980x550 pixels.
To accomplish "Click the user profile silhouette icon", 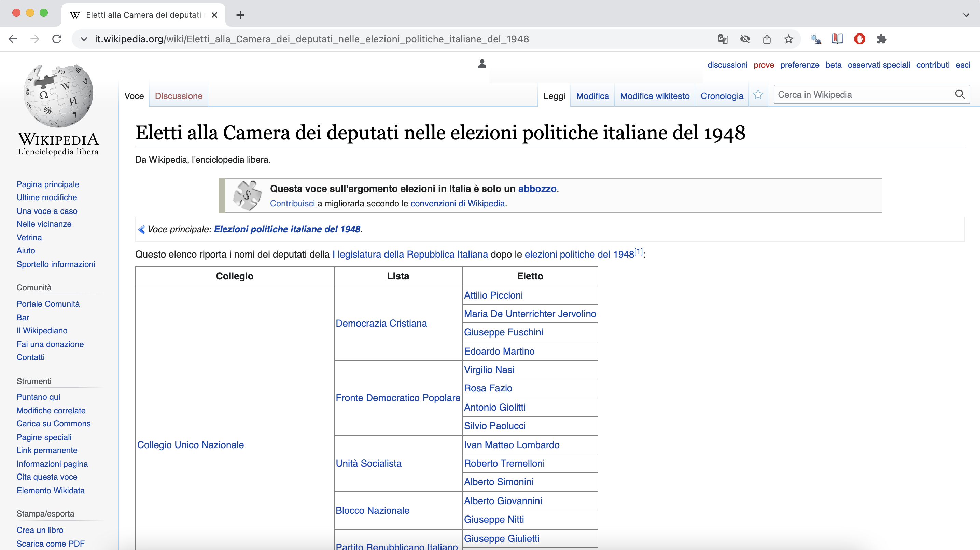I will [482, 64].
